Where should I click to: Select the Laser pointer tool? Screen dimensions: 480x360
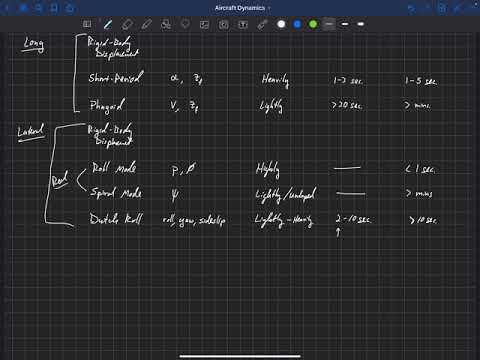(262, 24)
